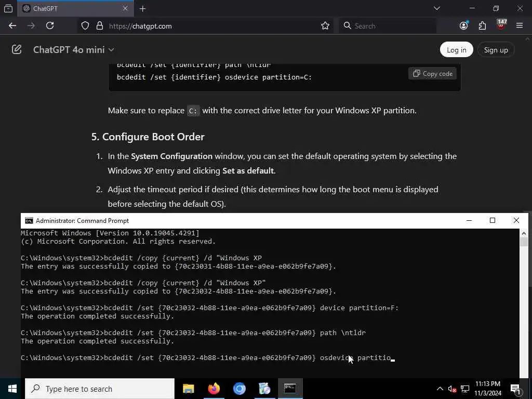Expand the list all tabs chevron
Viewport: 532px width, 399px height.
pos(437,8)
